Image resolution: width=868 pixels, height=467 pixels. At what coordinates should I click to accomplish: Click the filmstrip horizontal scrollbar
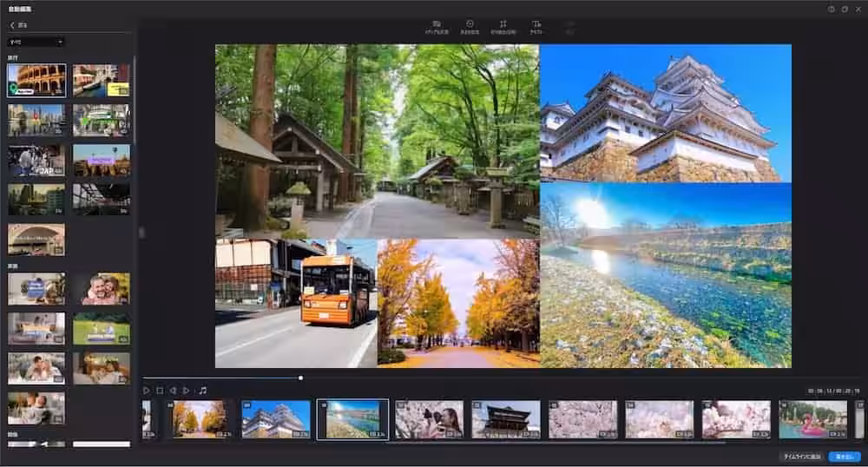pos(556,443)
